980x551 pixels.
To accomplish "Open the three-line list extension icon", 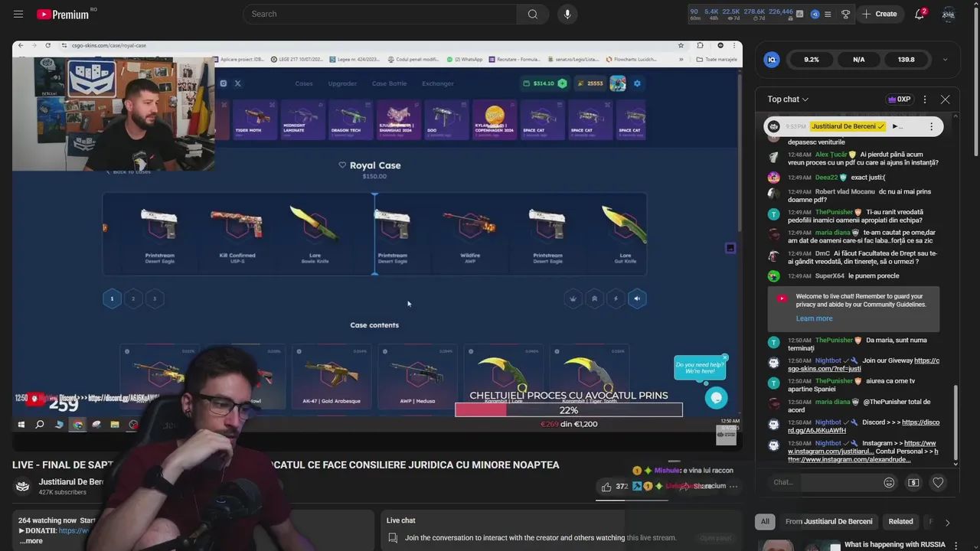I will click(x=828, y=14).
